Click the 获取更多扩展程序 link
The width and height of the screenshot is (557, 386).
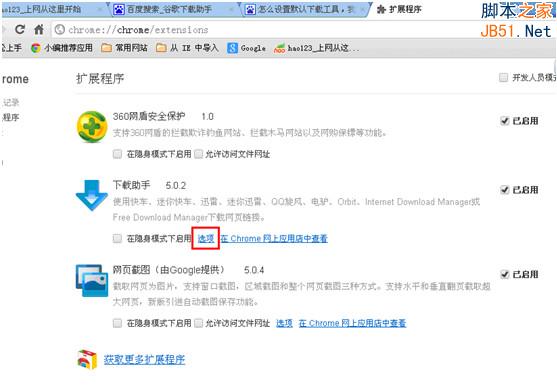click(x=145, y=359)
